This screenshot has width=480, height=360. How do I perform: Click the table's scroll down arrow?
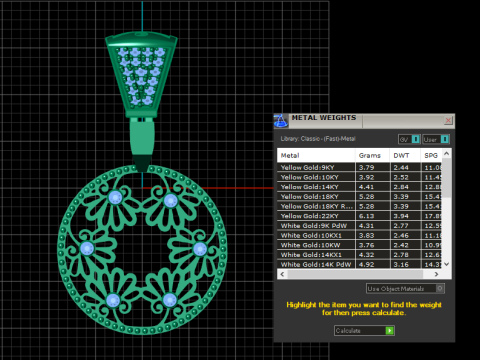(x=447, y=264)
